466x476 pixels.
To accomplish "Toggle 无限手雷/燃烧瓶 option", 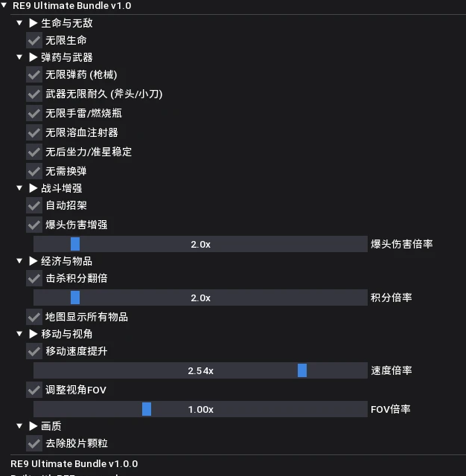I will (x=34, y=113).
